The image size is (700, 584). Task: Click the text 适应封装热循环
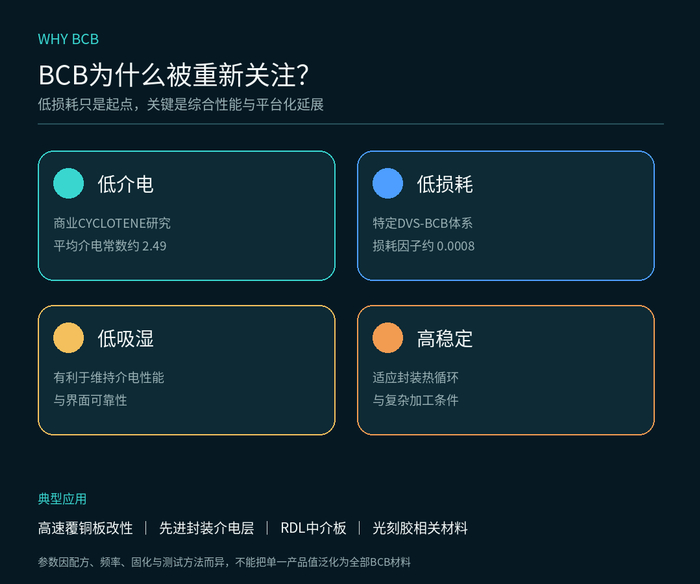click(x=416, y=378)
